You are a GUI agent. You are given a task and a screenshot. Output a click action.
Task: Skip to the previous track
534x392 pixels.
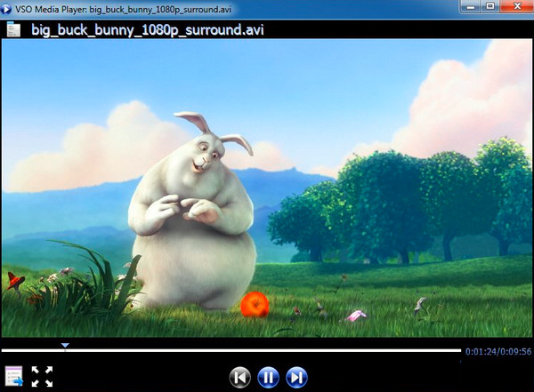click(x=240, y=378)
